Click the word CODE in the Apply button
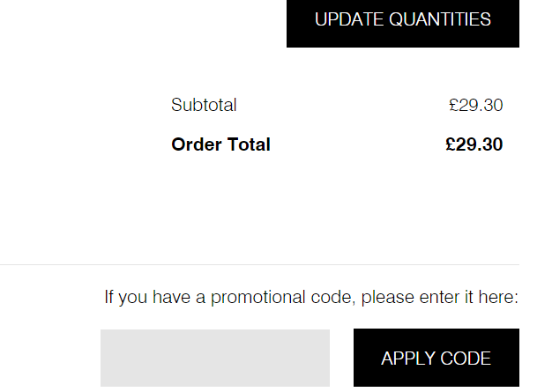Viewport: 552px width, 392px height. pyautogui.click(x=466, y=359)
